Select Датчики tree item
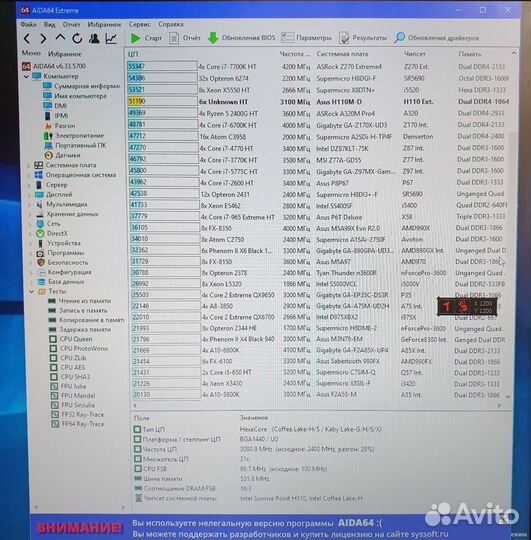Viewport: 531px width, 540px height. tap(62, 155)
